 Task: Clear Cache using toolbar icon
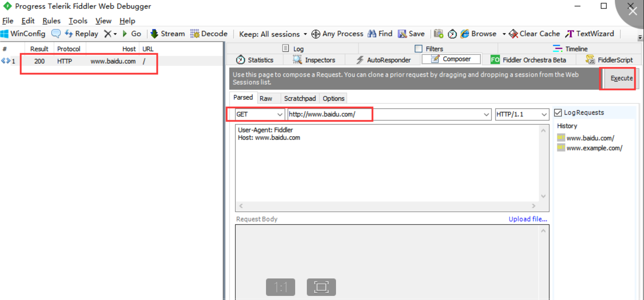pos(534,34)
